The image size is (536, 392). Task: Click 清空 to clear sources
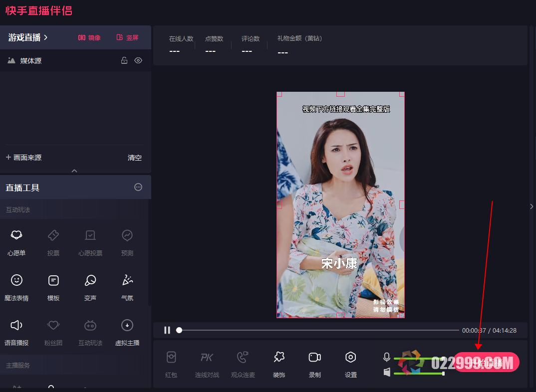click(x=135, y=158)
